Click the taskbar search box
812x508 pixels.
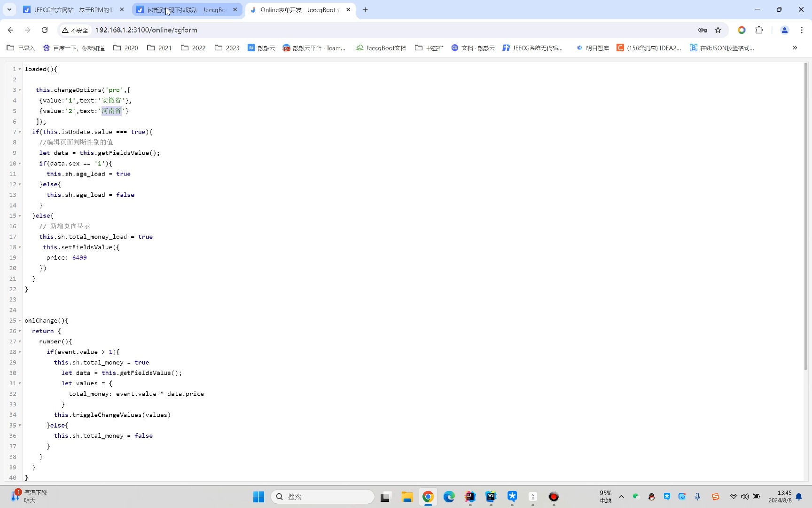[322, 497]
